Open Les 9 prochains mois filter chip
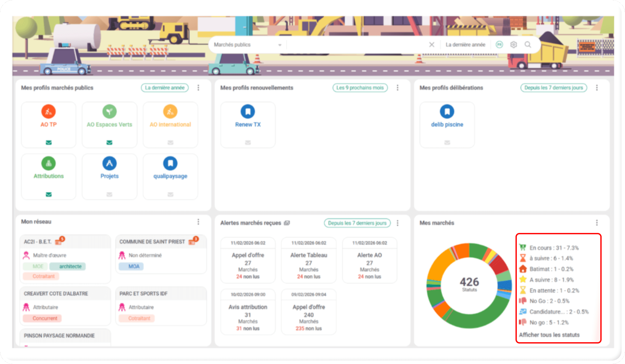Viewport: 625px width, 364px height. [x=360, y=88]
